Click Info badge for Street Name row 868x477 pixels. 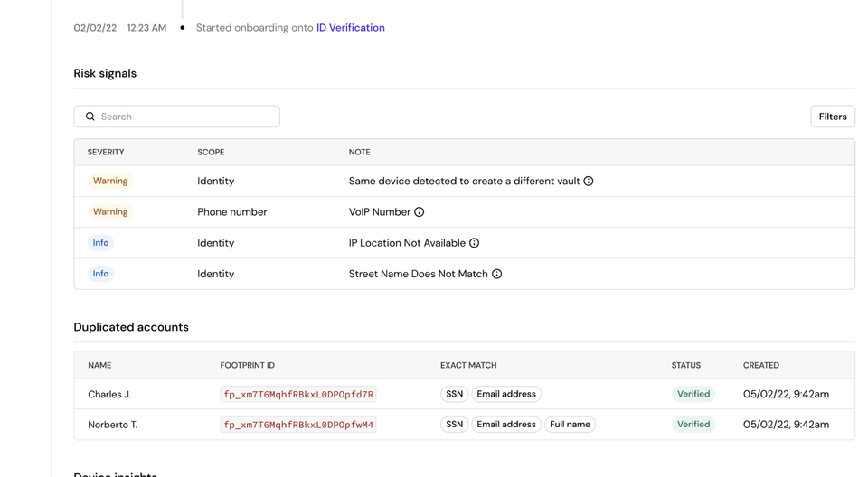[x=100, y=274]
